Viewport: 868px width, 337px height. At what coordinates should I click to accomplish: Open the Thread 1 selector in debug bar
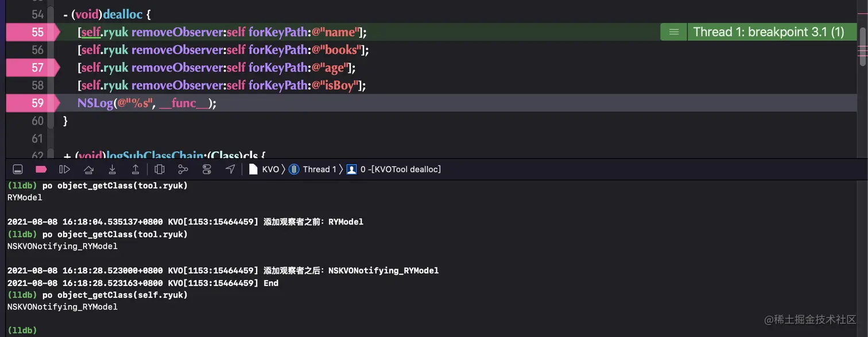pyautogui.click(x=312, y=169)
